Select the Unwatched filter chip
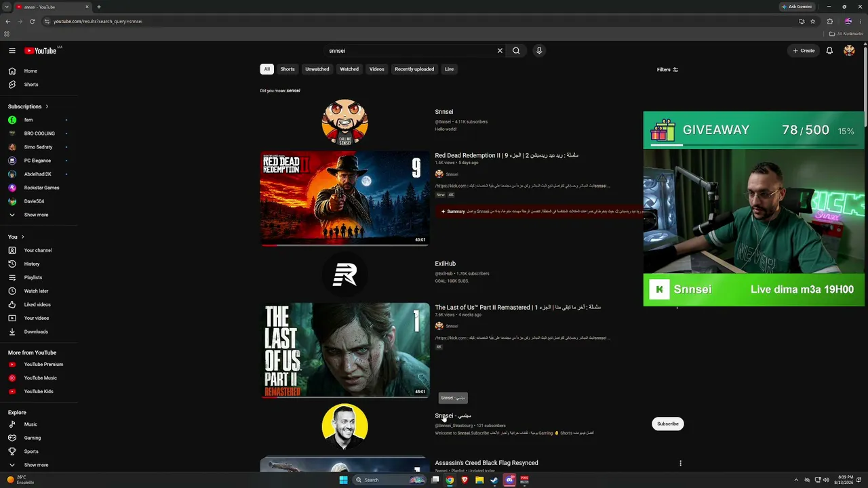This screenshot has height=488, width=868. (x=317, y=69)
